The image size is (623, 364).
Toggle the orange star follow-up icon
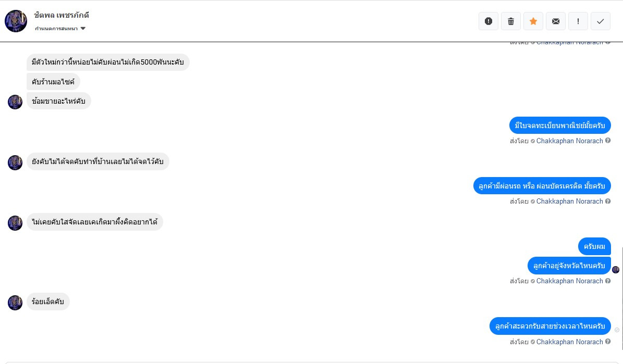533,21
